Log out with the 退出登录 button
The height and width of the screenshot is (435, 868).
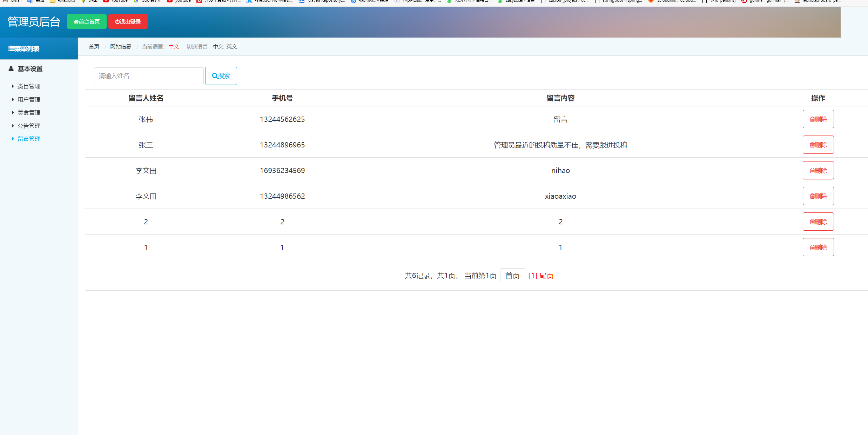(128, 21)
